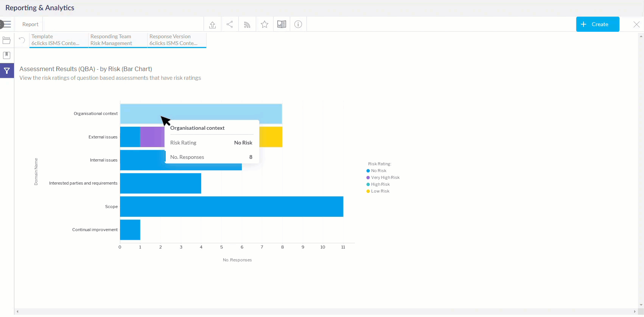Open the Responding Team filter dropdown
Image resolution: width=644 pixels, height=317 pixels.
[x=118, y=40]
